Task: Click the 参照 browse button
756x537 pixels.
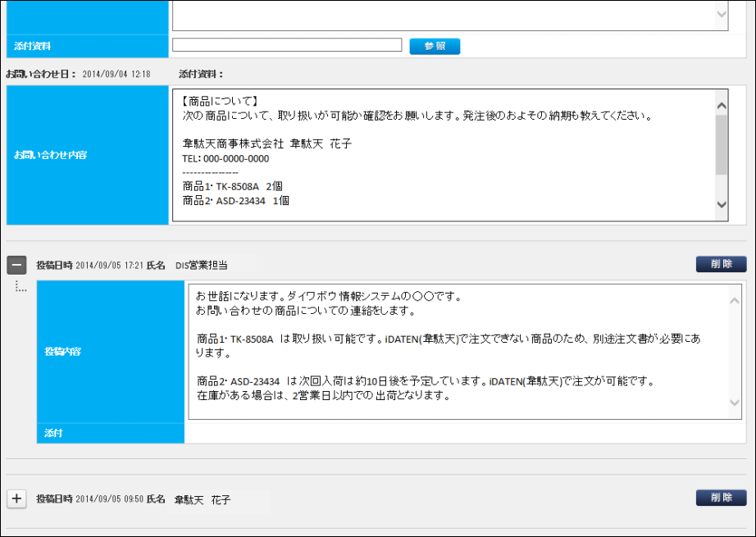Action: [x=435, y=46]
